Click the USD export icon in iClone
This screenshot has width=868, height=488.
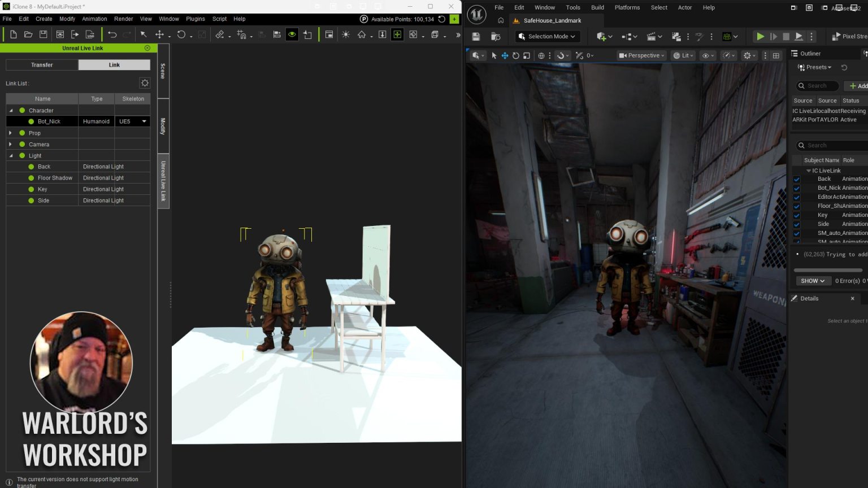click(x=90, y=34)
